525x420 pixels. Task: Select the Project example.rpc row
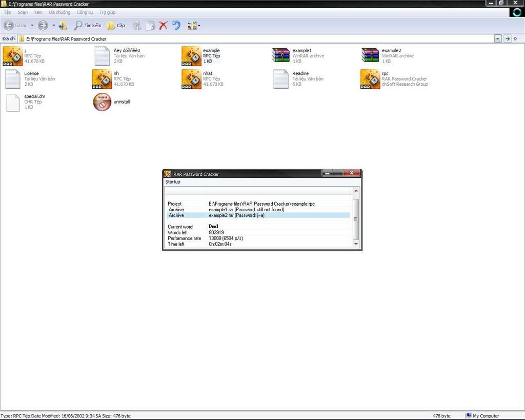tap(258, 204)
